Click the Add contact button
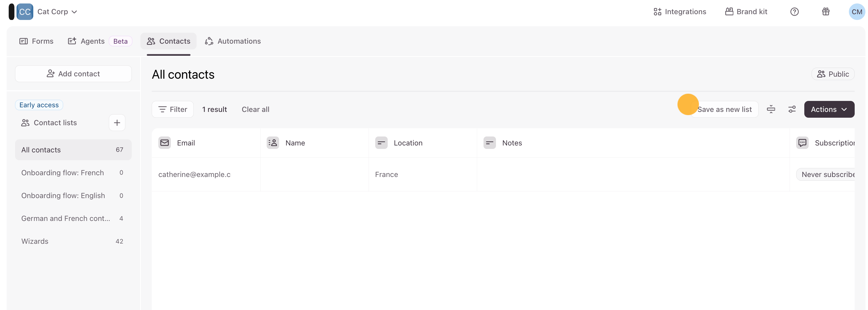The image size is (868, 310). pos(73,74)
